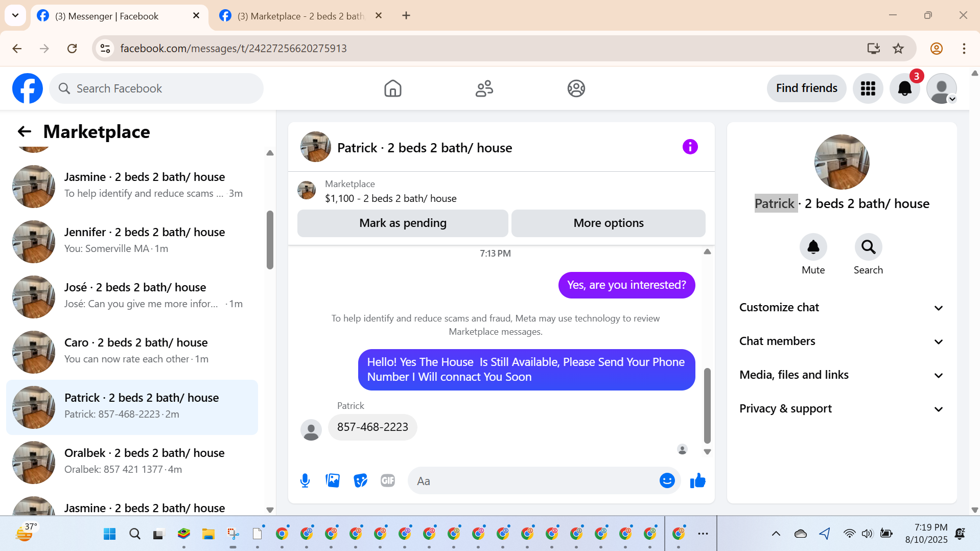Click the Patrick chat header title
The image size is (980, 551).
[425, 148]
